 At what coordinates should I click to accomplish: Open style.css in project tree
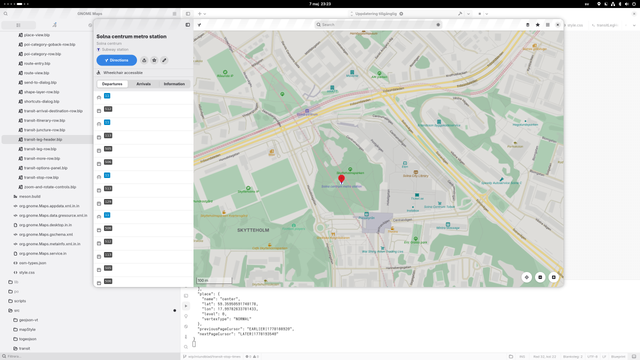(27, 272)
